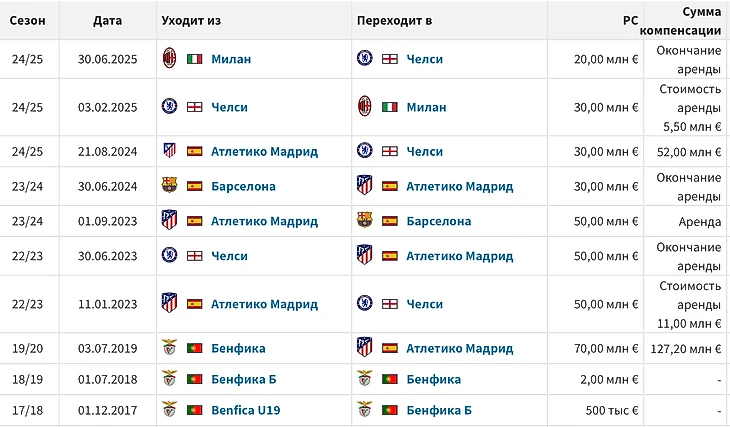Click the Barcelona crest in the 30.06.2024 row

(x=169, y=186)
